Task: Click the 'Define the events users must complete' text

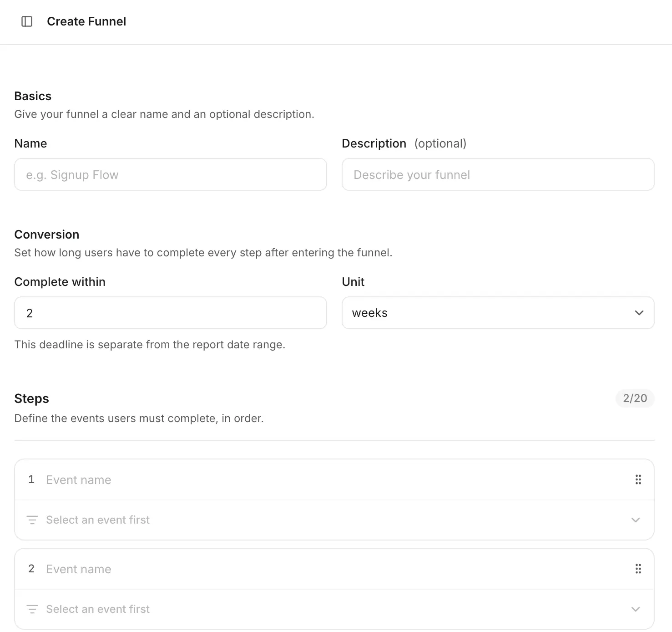Action: (x=139, y=418)
